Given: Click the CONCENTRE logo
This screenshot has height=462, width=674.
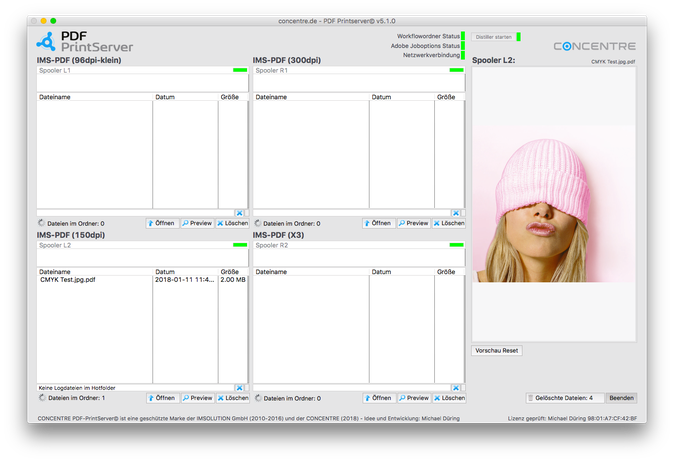Looking at the screenshot, I should point(594,46).
